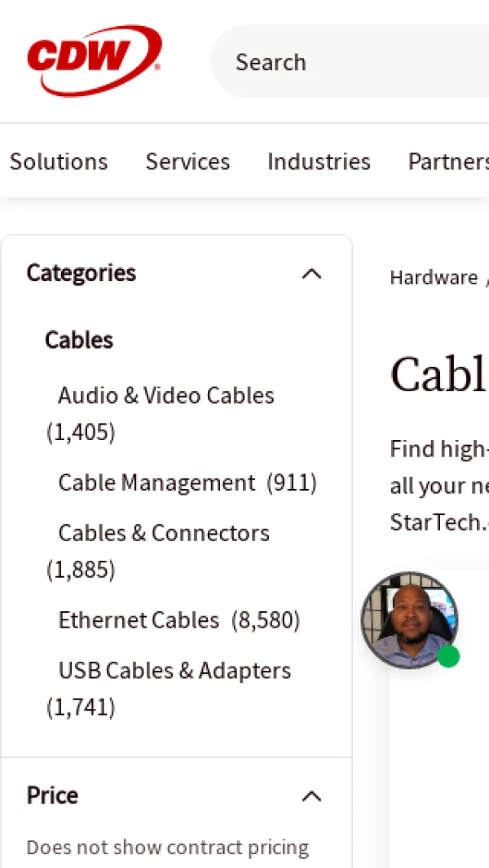This screenshot has height=868, width=489.
Task: Filter by Cable Management category
Action: (x=156, y=483)
